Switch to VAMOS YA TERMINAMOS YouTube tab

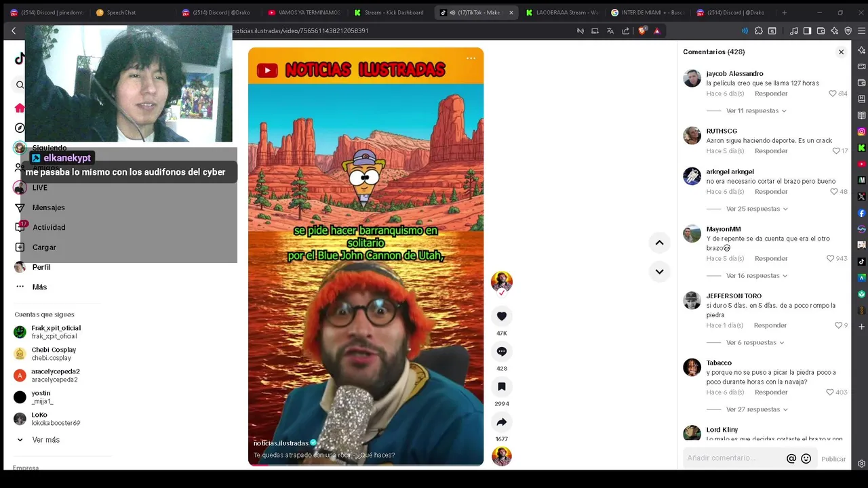[303, 12]
